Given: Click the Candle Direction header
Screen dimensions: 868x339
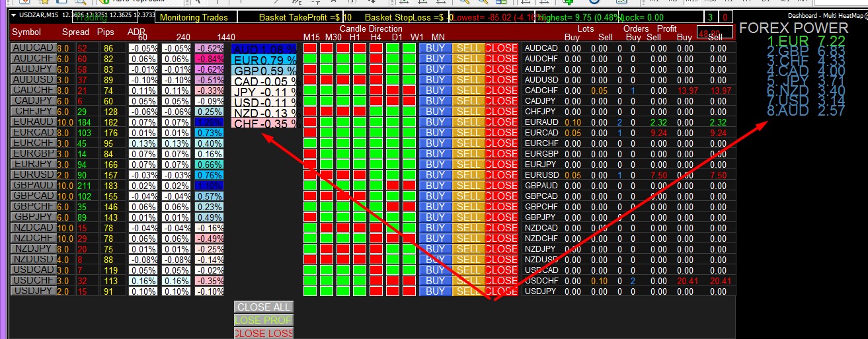Looking at the screenshot, I should (x=371, y=29).
